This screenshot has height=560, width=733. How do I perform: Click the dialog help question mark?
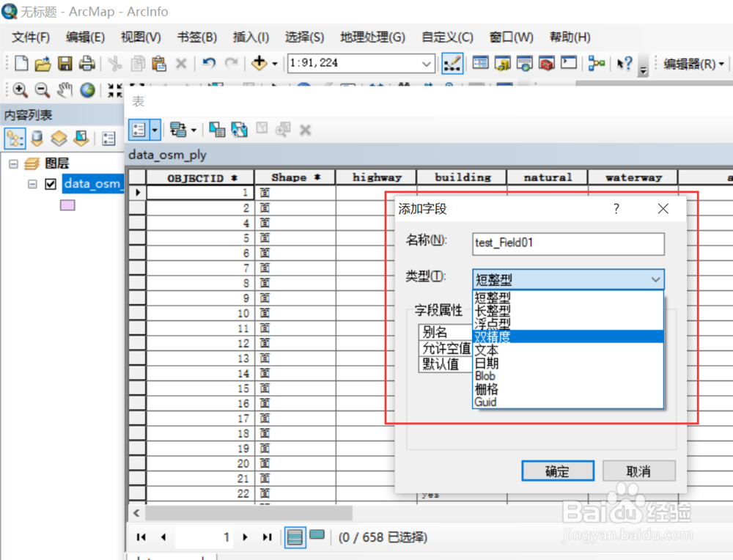click(x=616, y=208)
